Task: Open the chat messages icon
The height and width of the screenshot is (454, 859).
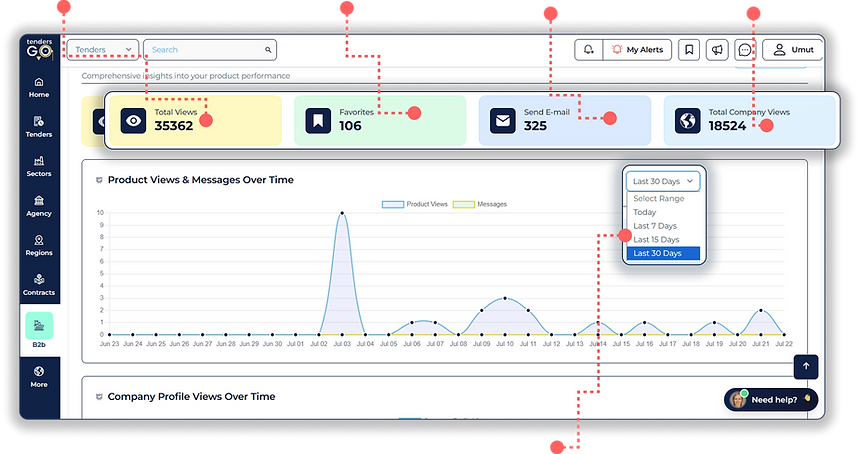Action: (745, 50)
